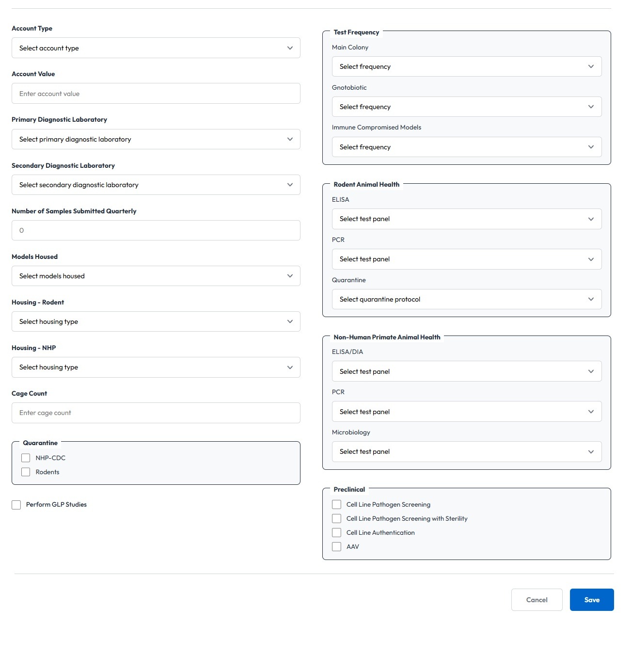Click Housing - NHP dropdown chevron
The width and height of the screenshot is (631, 672).
coord(290,367)
